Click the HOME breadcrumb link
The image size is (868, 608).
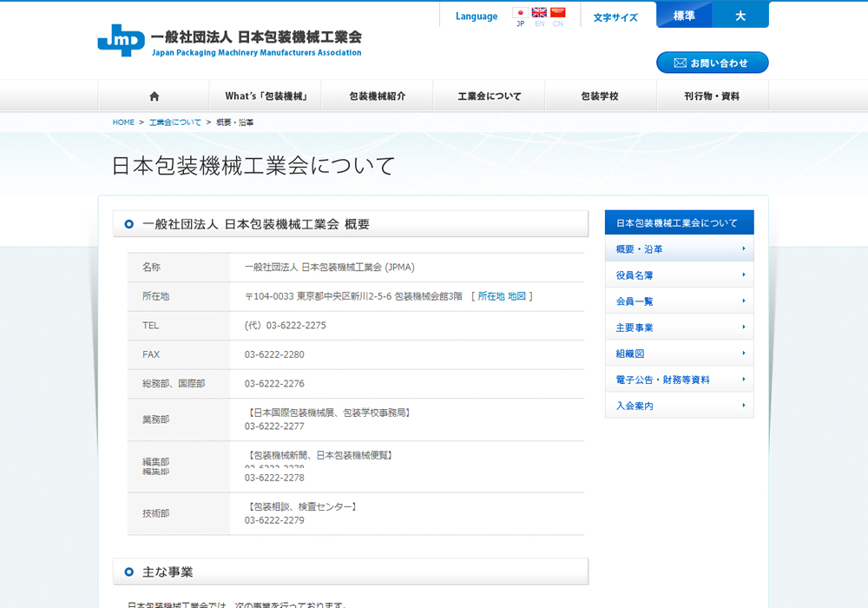point(123,122)
